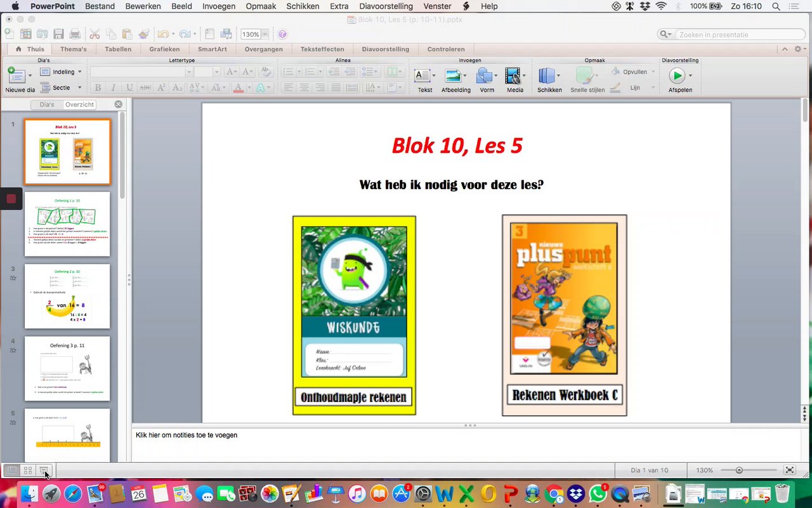Open the Afspelen dropdown arrow
The width and height of the screenshot is (812, 508).
coord(690,76)
